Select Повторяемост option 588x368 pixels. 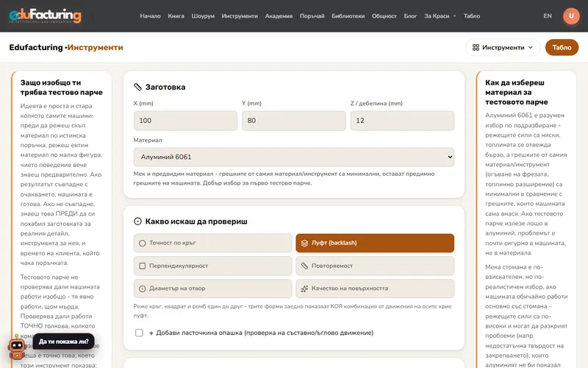pyautogui.click(x=375, y=266)
